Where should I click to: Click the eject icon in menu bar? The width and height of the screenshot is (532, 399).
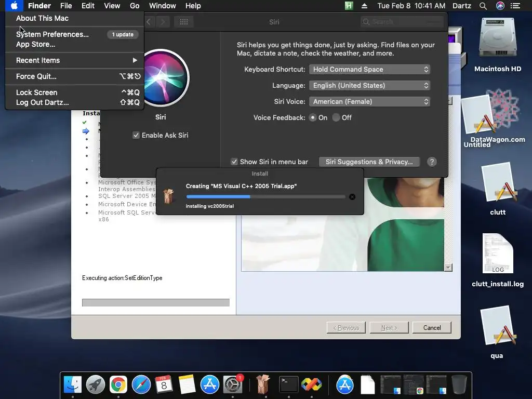364,6
